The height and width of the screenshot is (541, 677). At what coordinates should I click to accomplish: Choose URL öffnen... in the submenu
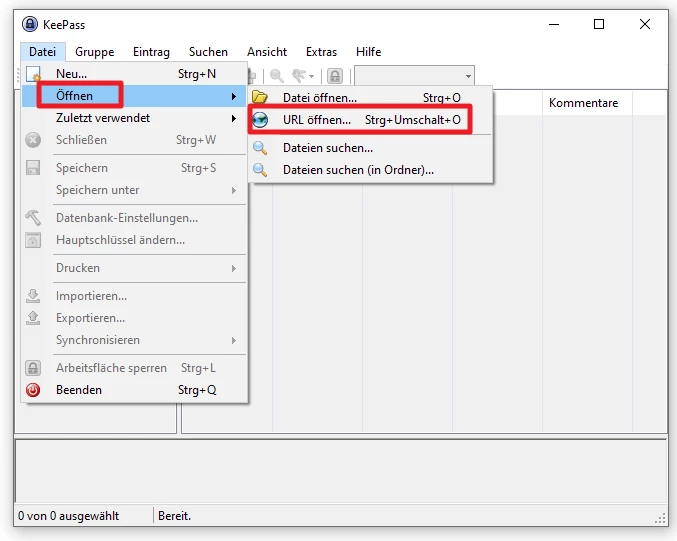pos(370,120)
